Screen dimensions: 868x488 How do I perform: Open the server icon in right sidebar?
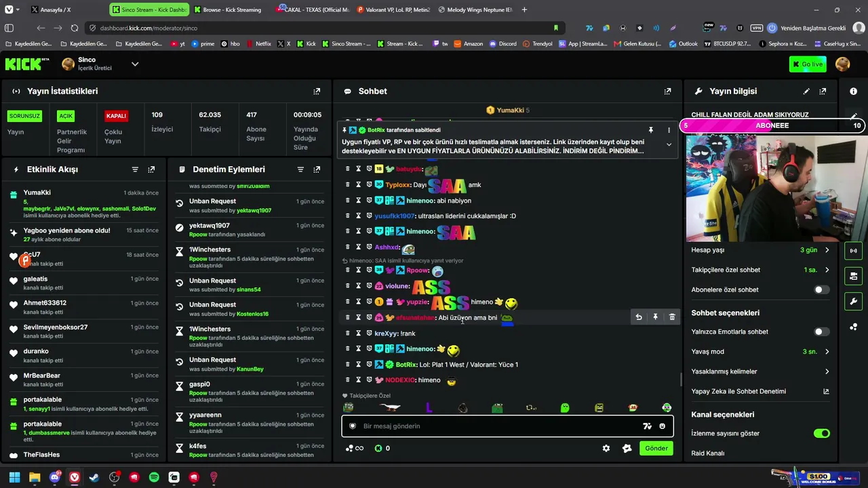point(853,276)
